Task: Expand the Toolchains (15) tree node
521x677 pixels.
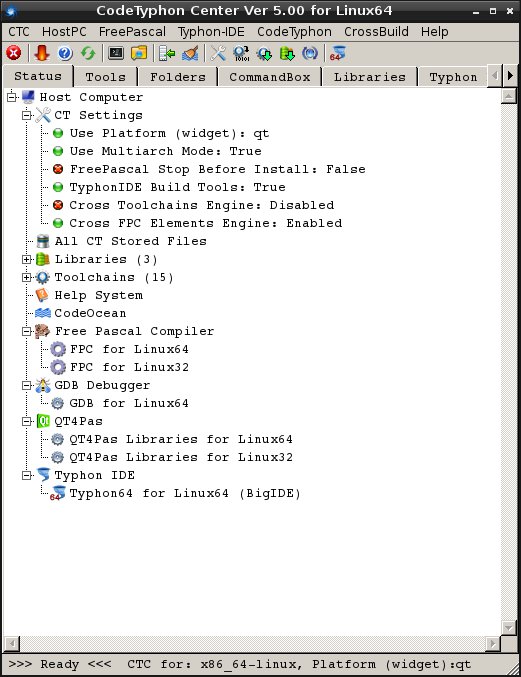Action: pyautogui.click(x=27, y=277)
